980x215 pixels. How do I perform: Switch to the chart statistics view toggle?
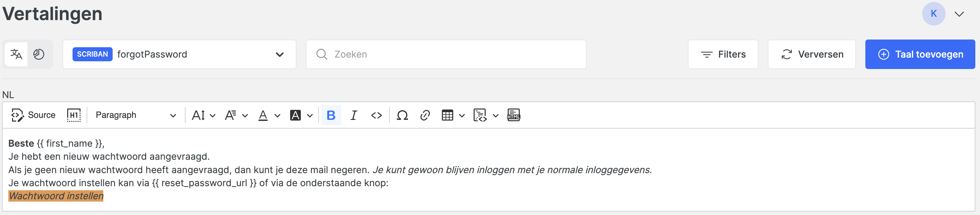39,55
